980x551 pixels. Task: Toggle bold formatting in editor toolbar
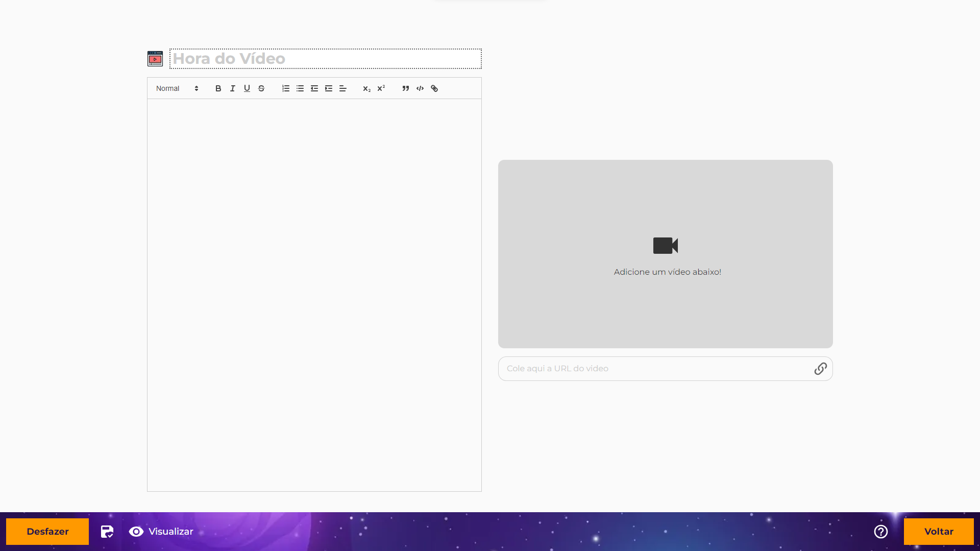(218, 88)
